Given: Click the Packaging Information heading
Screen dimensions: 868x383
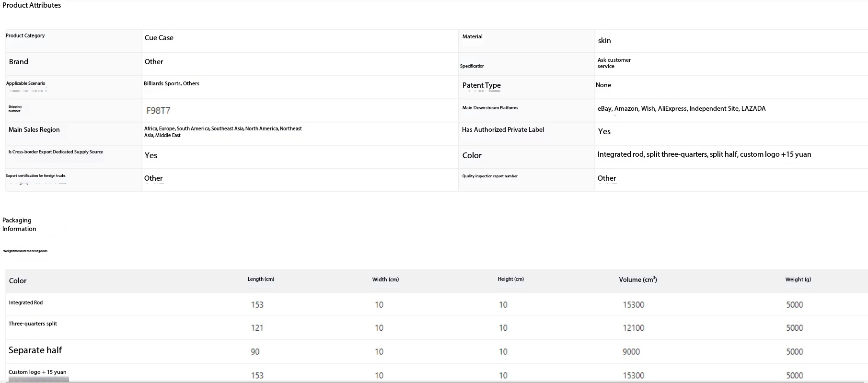Looking at the screenshot, I should coord(19,224).
